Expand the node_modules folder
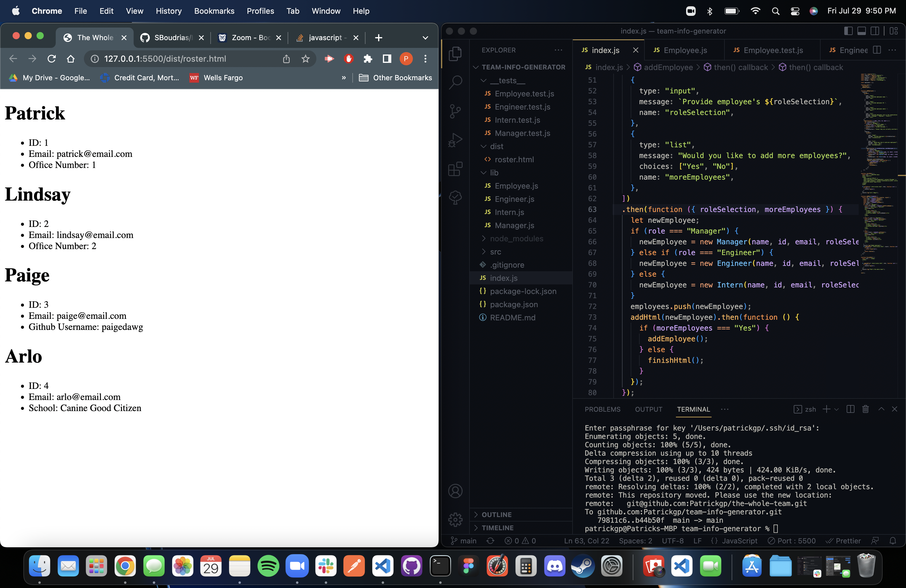Viewport: 906px width, 588px height. tap(521, 239)
